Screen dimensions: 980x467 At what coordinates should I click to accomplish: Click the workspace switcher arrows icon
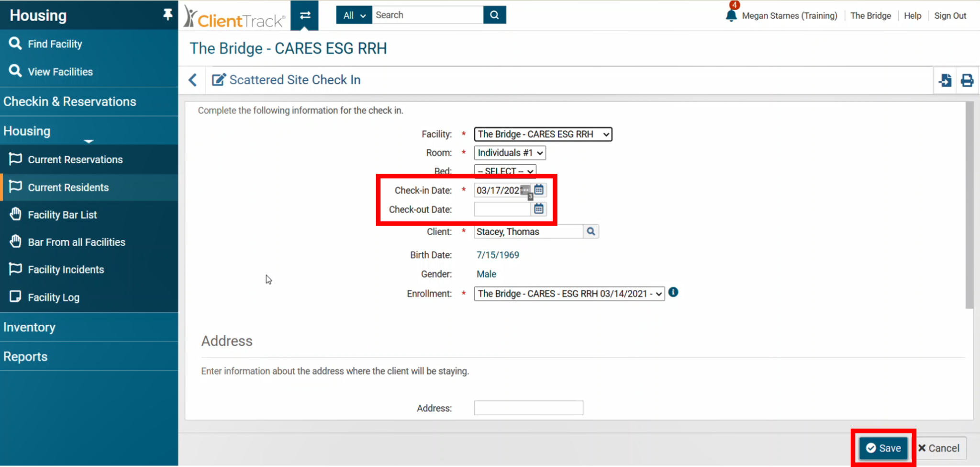point(304,15)
